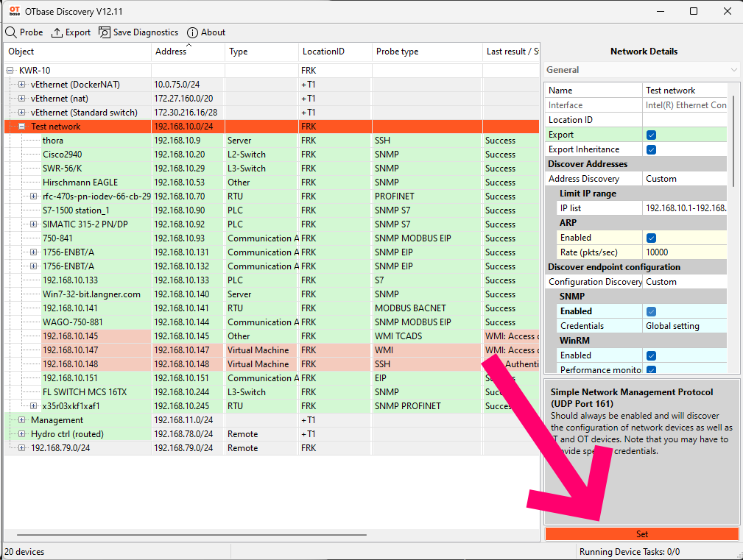This screenshot has height=560, width=743.
Task: Expand the vEthernet (nat) node
Action: (22, 99)
